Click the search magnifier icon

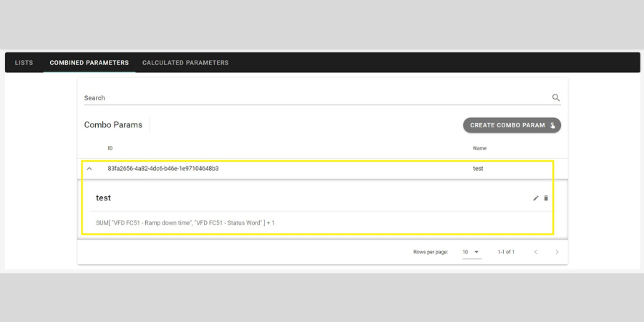(556, 98)
